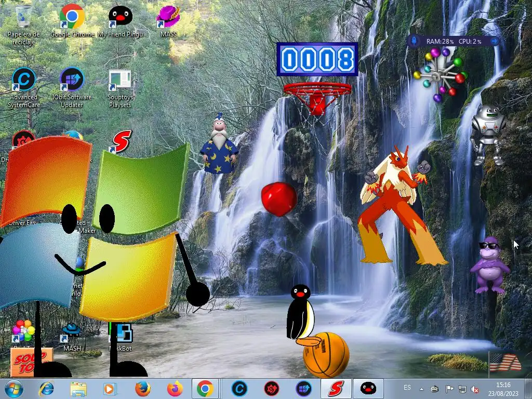Open the Windows Start menu orb
Viewport: 532px width, 399px height.
pyautogui.click(x=14, y=389)
